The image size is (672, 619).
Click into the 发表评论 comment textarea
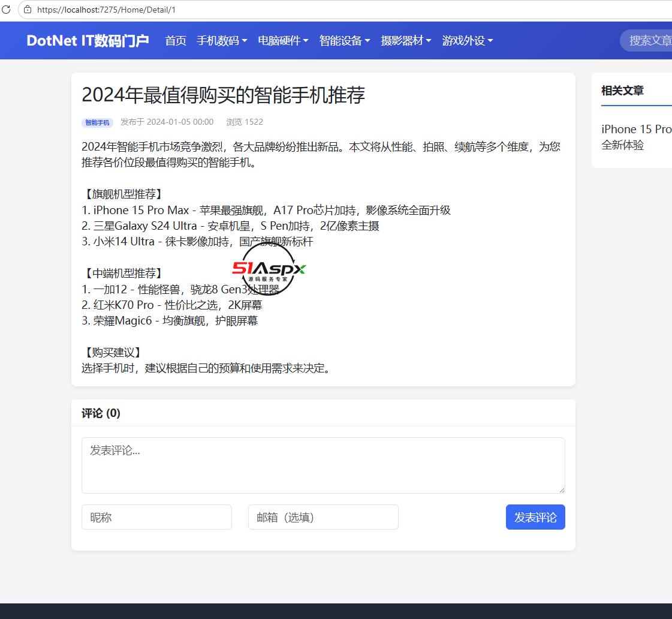(323, 465)
